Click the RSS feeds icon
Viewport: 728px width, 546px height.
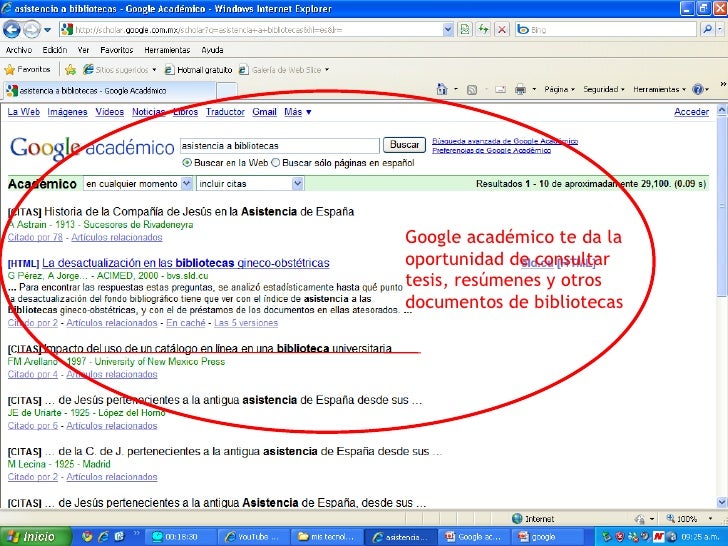[x=472, y=90]
